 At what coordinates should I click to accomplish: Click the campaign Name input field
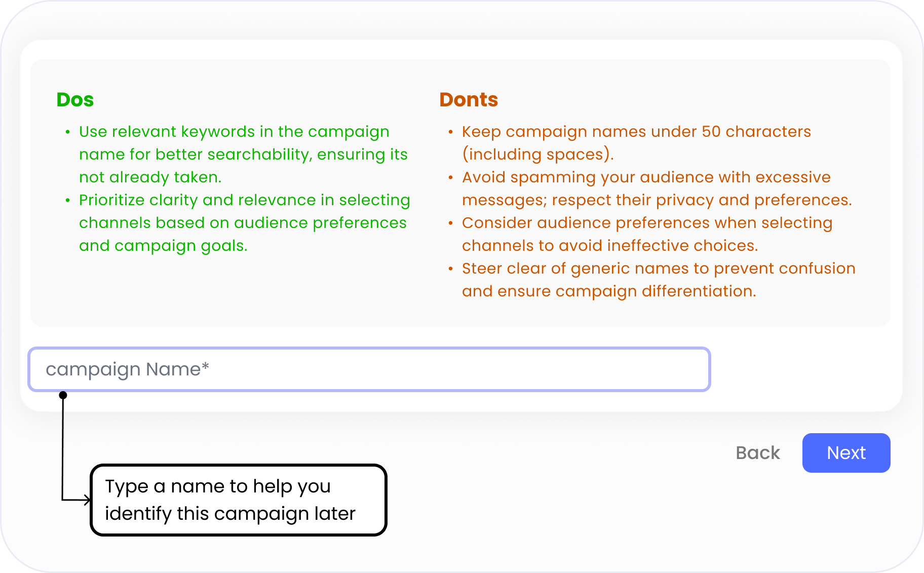point(369,369)
